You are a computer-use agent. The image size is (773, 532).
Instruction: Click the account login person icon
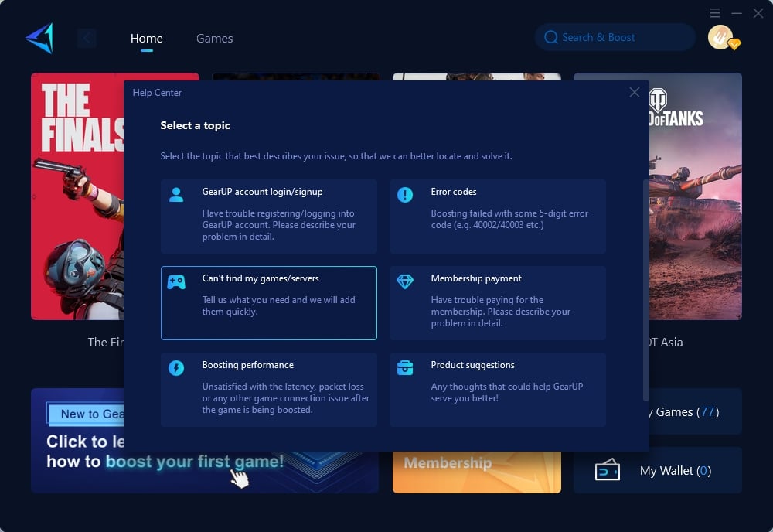[176, 195]
